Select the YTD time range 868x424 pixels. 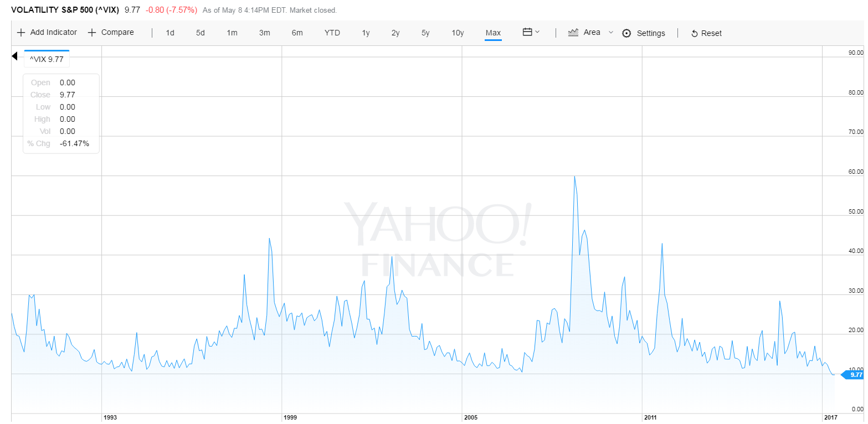click(332, 33)
